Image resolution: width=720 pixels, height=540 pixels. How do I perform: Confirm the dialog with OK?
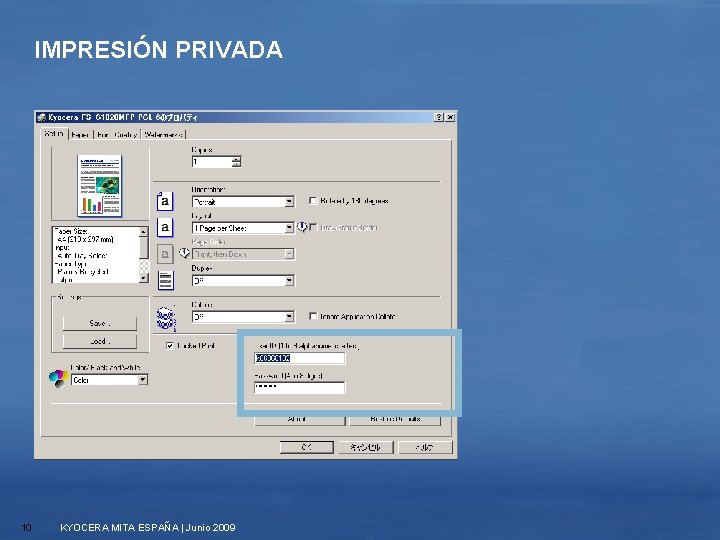click(x=307, y=447)
